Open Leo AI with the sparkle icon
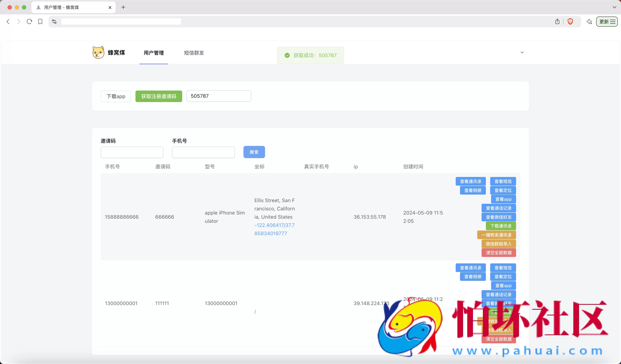Viewport: 621px width, 364px height. tap(589, 22)
